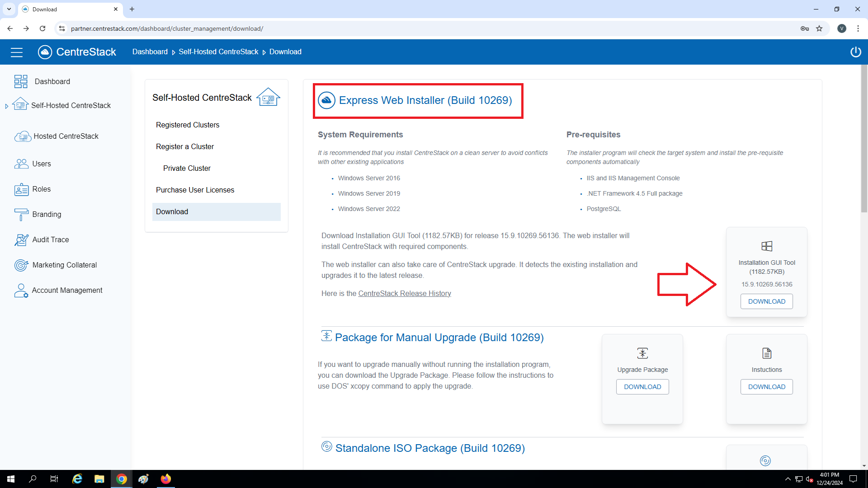Open the Users sidebar entry

coord(42,164)
